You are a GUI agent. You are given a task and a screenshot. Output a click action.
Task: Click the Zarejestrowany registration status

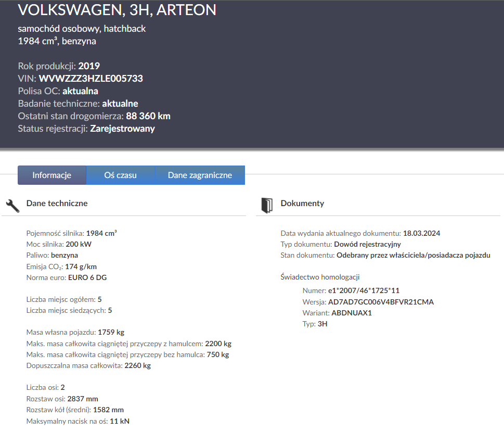(x=122, y=129)
